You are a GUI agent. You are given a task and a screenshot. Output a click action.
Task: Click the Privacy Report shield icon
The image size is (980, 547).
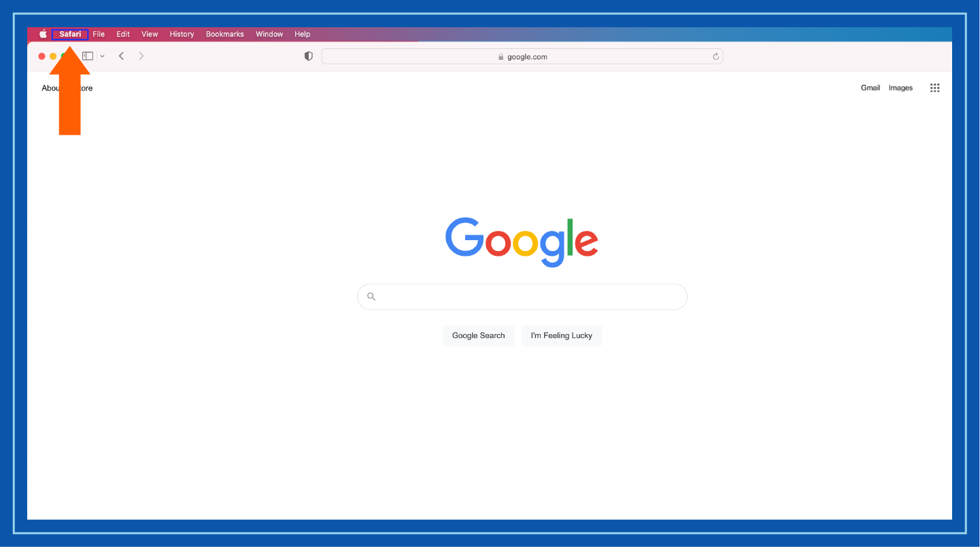pos(308,56)
